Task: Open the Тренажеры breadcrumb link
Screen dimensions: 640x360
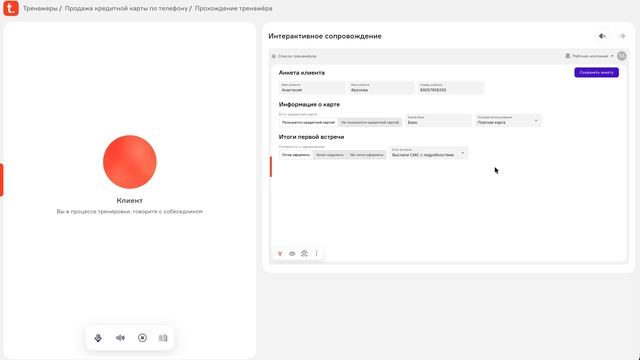Action: pos(40,8)
